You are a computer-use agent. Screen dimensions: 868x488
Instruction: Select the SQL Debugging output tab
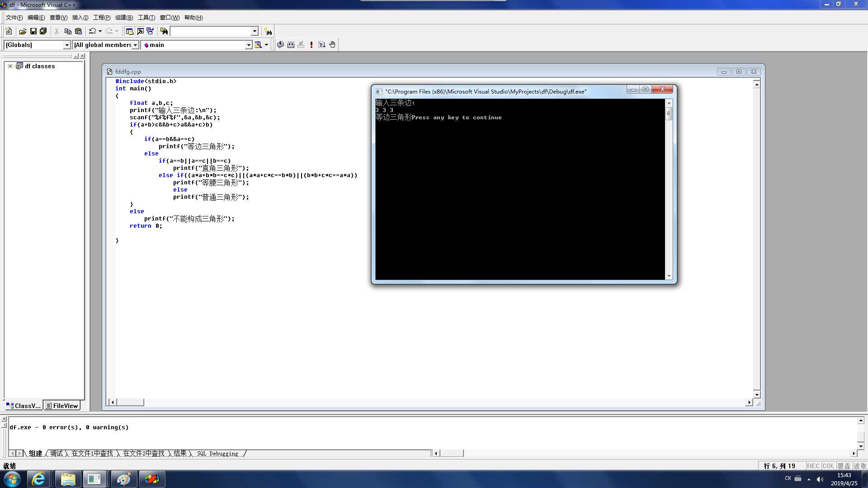217,453
